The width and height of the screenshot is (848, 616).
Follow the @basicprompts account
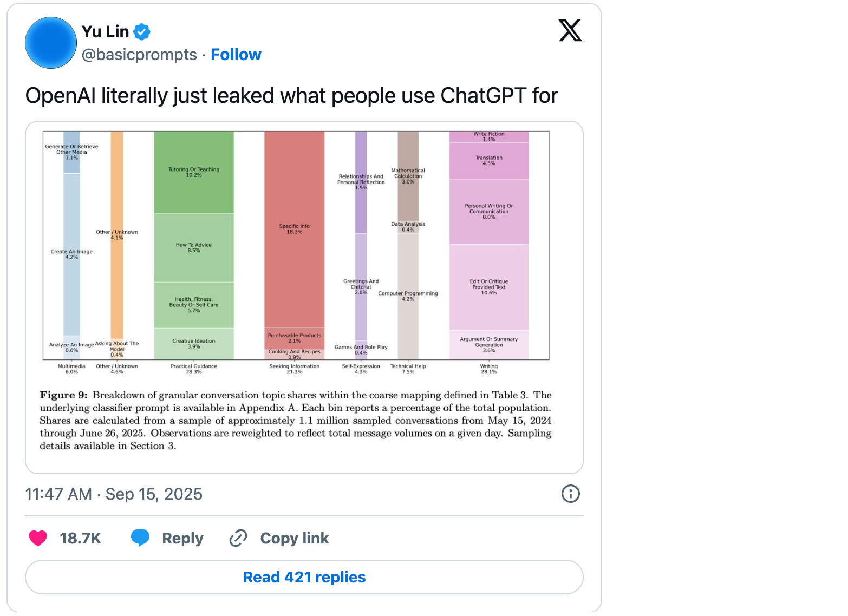pyautogui.click(x=236, y=55)
